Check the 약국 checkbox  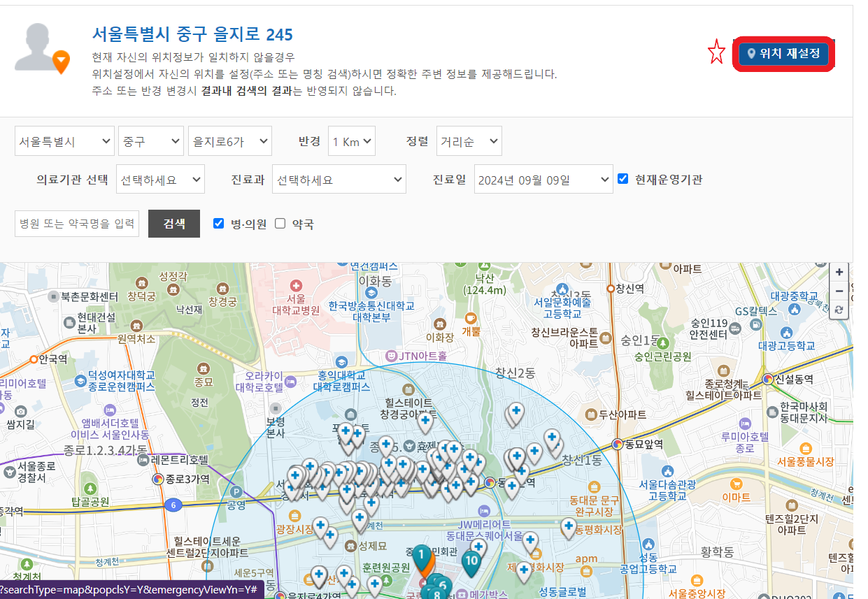pos(280,224)
